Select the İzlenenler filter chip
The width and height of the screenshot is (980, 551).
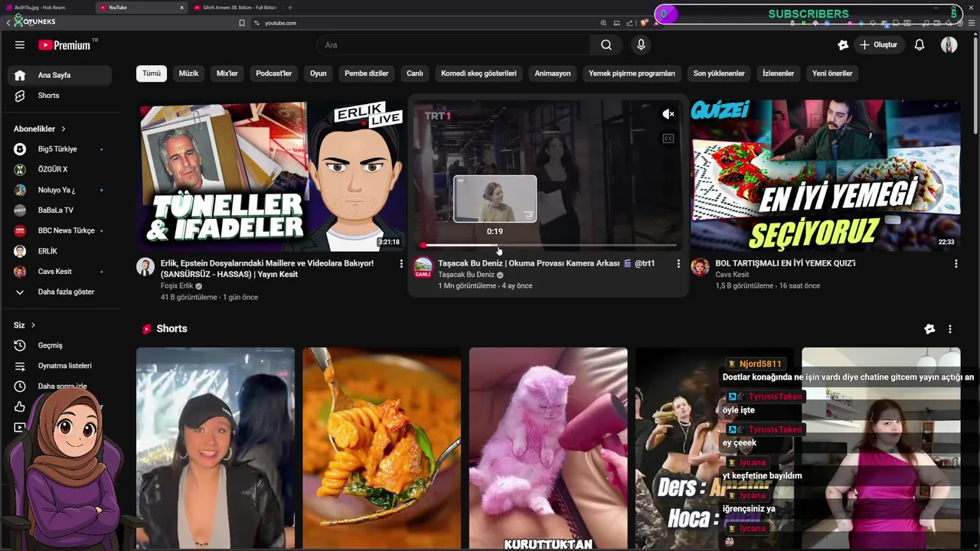click(x=779, y=73)
